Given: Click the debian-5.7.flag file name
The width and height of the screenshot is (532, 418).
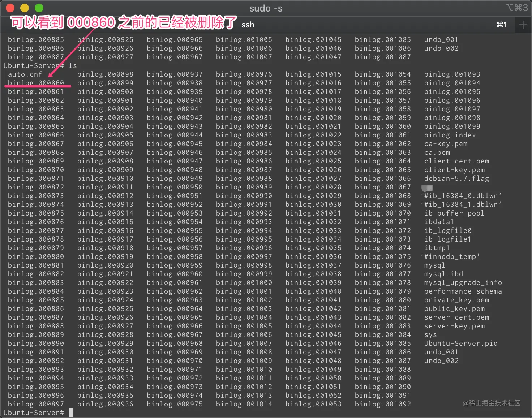Looking at the screenshot, I should pyautogui.click(x=456, y=178).
